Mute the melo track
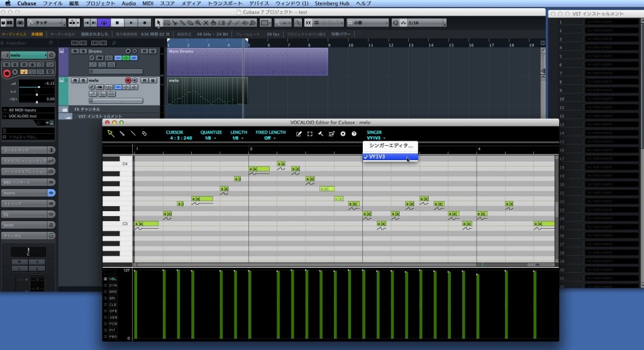 75,80
